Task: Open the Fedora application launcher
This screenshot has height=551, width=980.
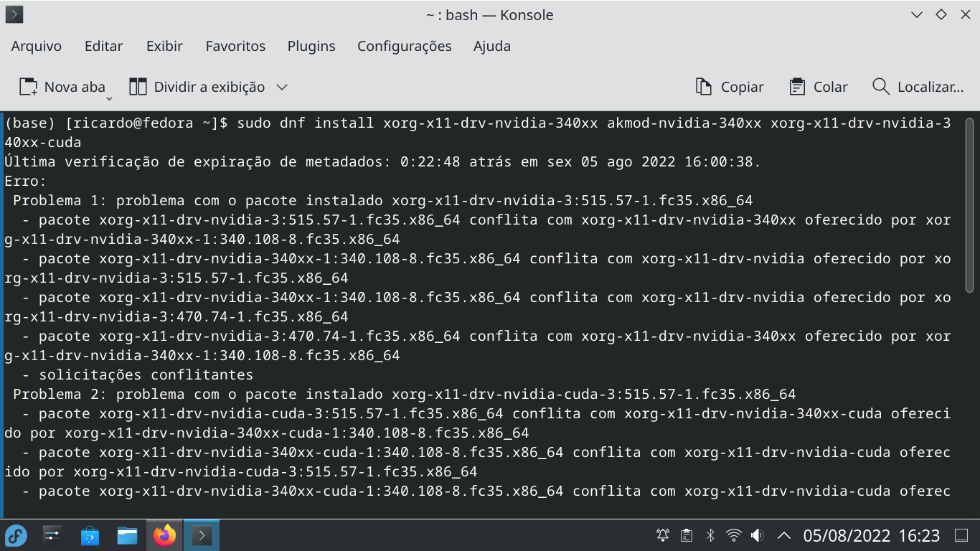Action: [x=16, y=535]
